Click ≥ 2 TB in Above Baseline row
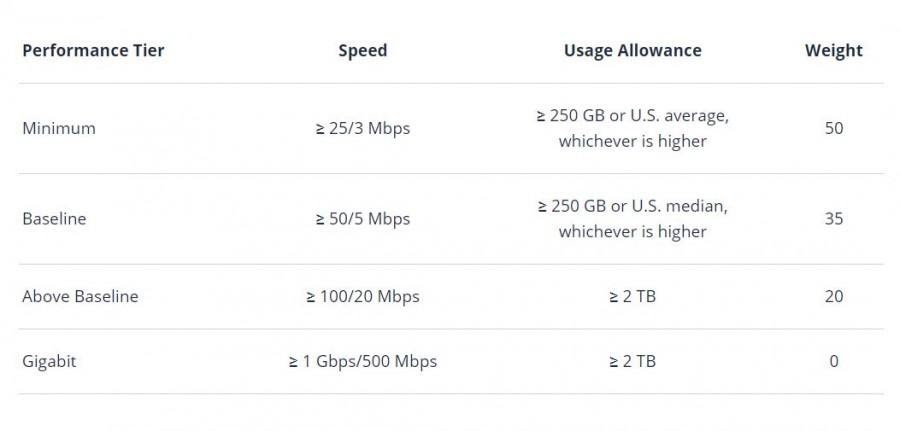This screenshot has height=431, width=900. (x=632, y=296)
